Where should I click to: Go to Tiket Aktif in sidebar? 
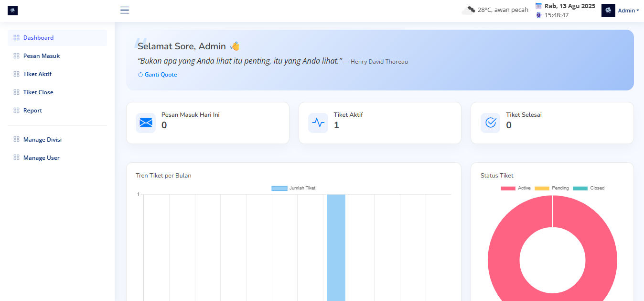tap(37, 74)
